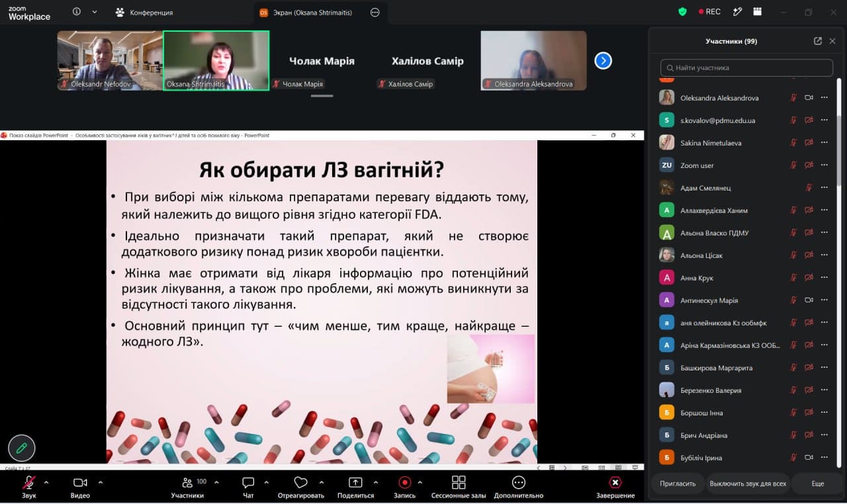Click the Пригласить invite button
Image resolution: width=847 pixels, height=504 pixels.
(678, 483)
